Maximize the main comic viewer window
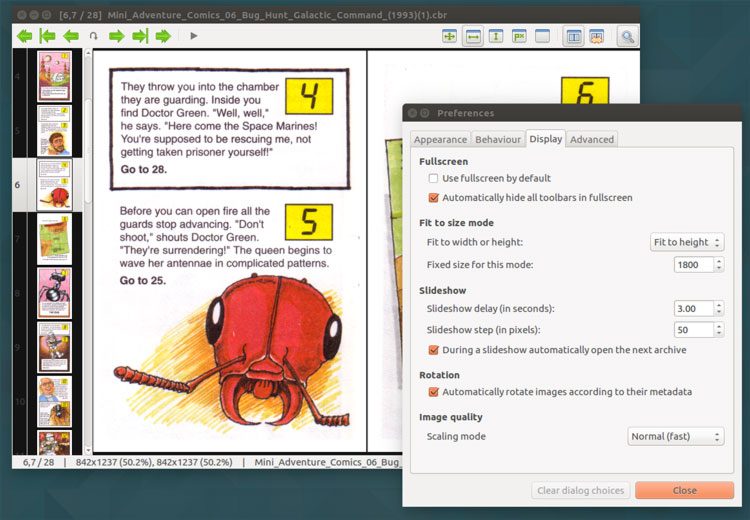Image resolution: width=750 pixels, height=520 pixels. coord(46,15)
